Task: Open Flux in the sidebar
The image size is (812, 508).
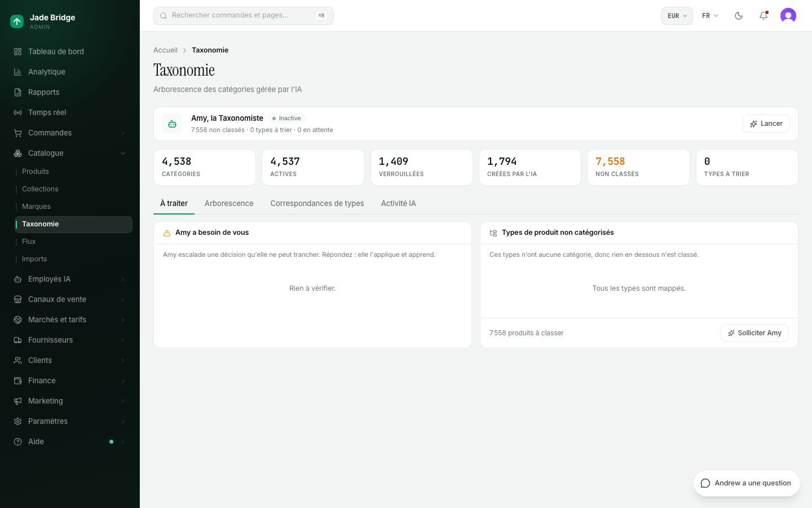Action: 29,242
